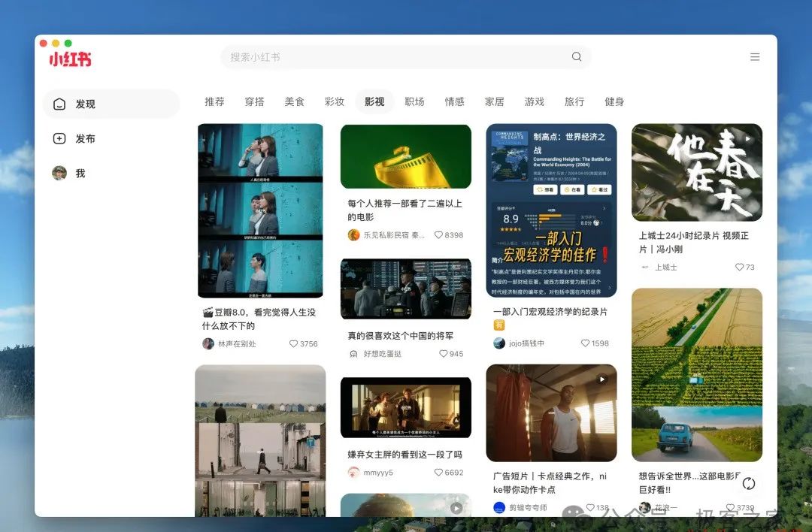Click author name jojo搞钱中

click(526, 343)
